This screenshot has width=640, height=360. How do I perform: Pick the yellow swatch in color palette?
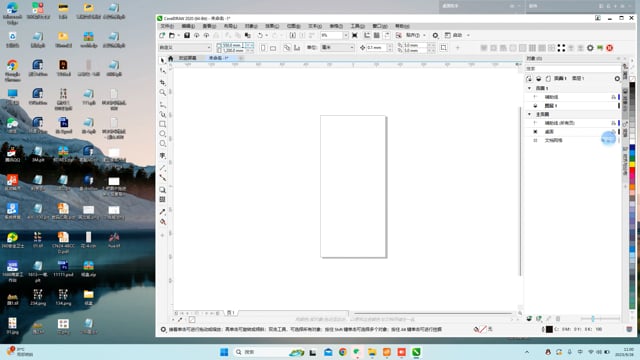pyautogui.click(x=632, y=165)
